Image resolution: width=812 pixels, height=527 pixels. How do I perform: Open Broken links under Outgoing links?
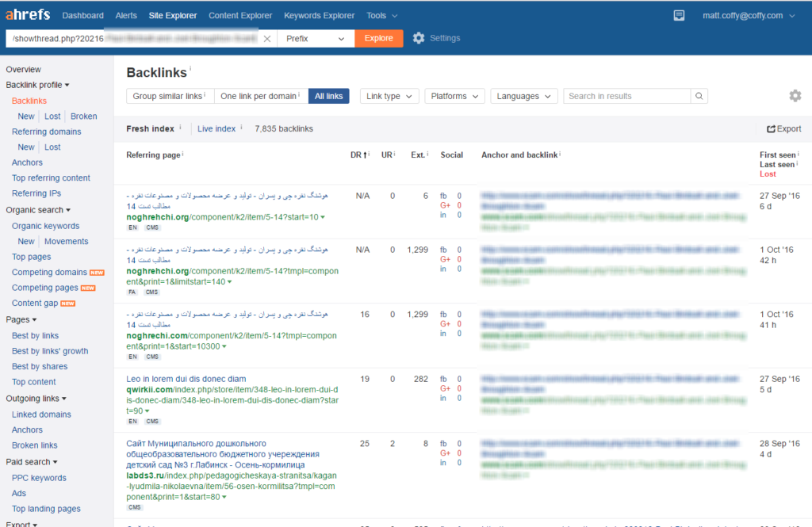pyautogui.click(x=35, y=445)
